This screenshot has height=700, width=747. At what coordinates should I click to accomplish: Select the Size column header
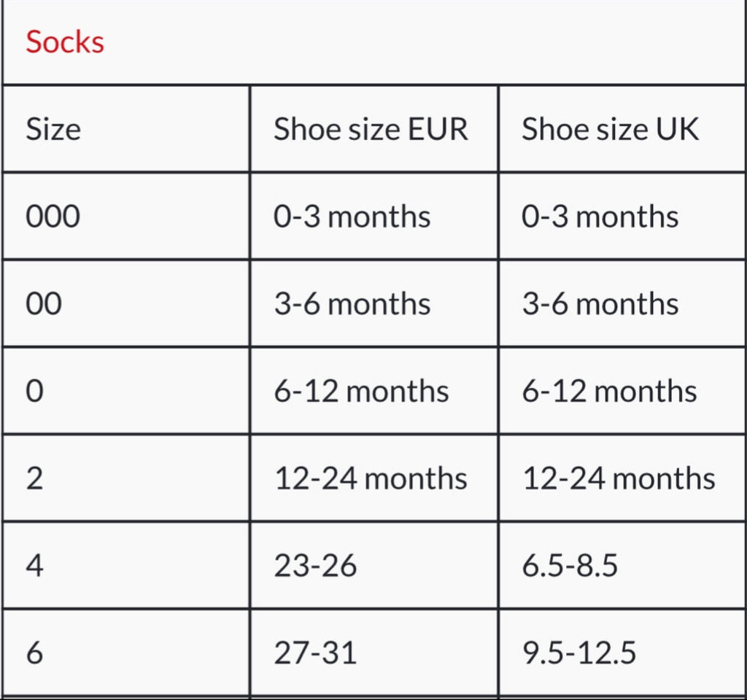click(x=53, y=129)
